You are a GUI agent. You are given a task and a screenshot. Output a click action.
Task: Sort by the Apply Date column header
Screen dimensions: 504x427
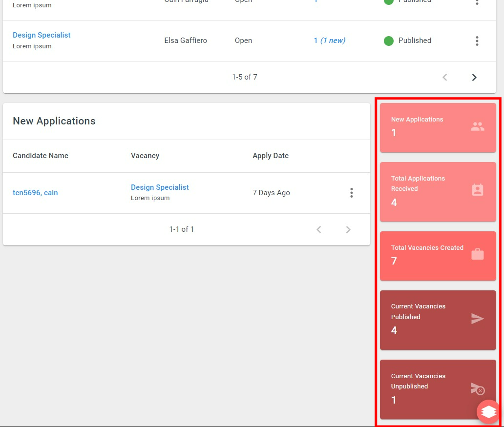click(x=271, y=156)
